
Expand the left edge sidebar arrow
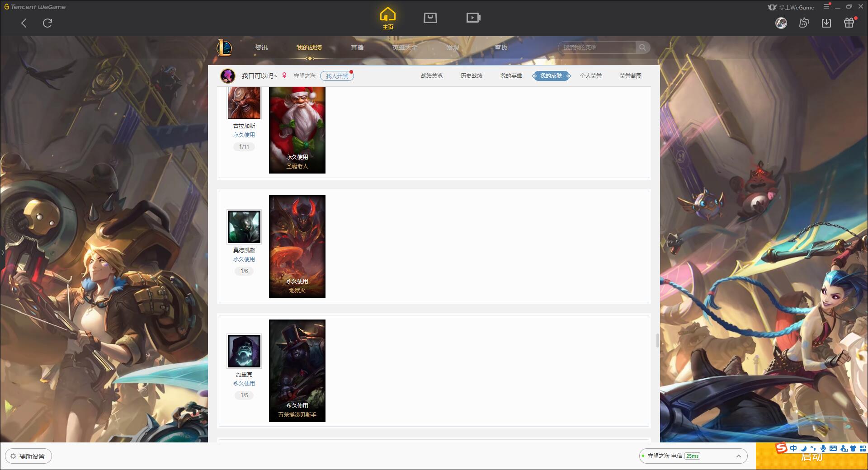2,252
